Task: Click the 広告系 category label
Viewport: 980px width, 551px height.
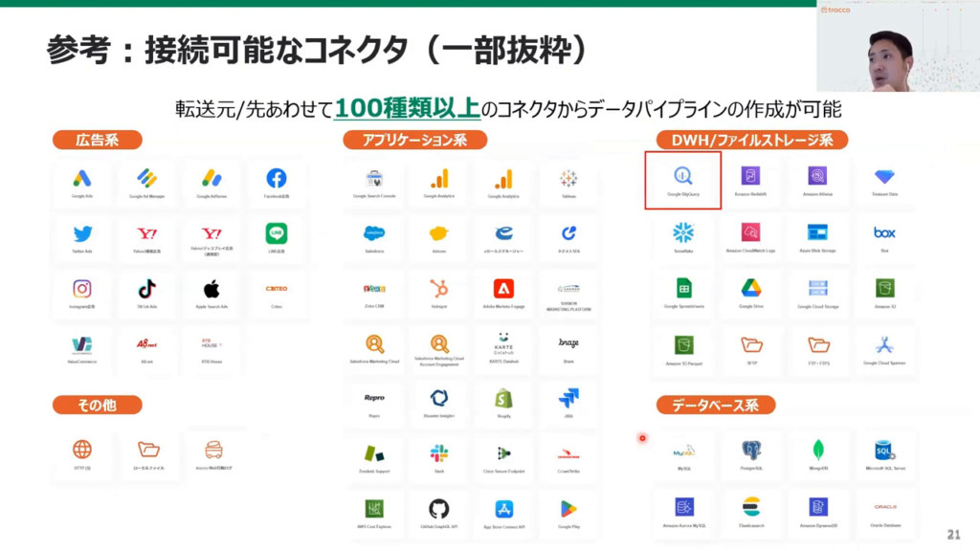Action: point(97,140)
